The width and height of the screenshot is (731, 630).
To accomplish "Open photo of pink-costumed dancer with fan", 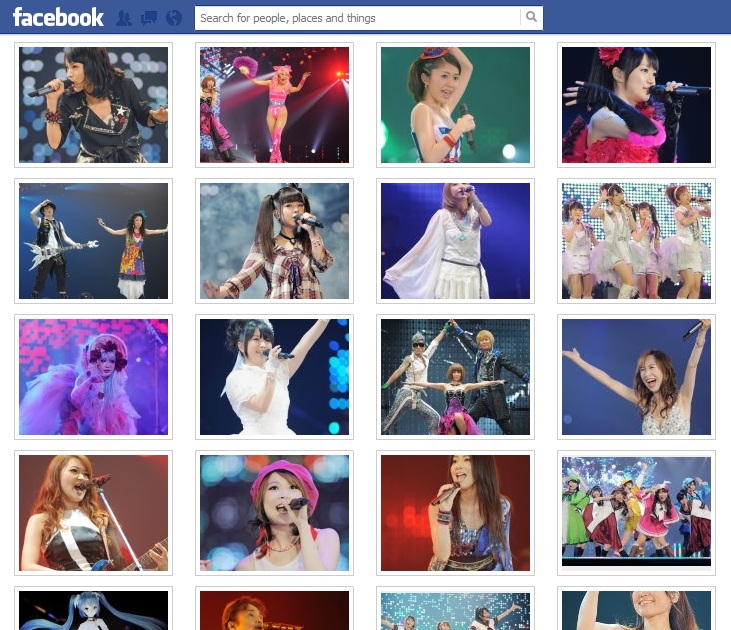I will click(274, 105).
